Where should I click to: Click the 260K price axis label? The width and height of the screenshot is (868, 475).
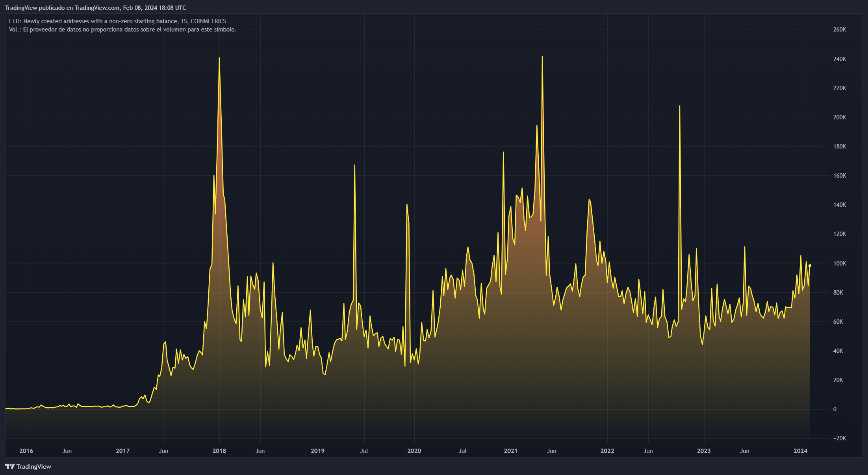840,30
